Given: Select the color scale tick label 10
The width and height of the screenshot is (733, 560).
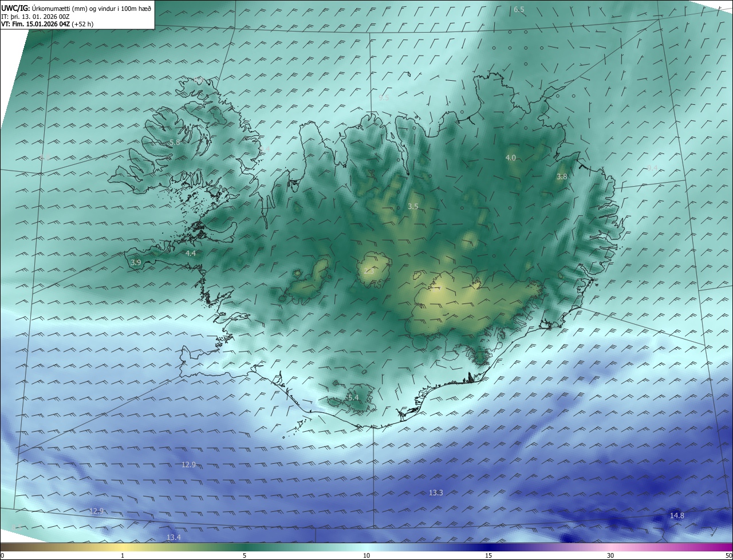Looking at the screenshot, I should point(366,555).
